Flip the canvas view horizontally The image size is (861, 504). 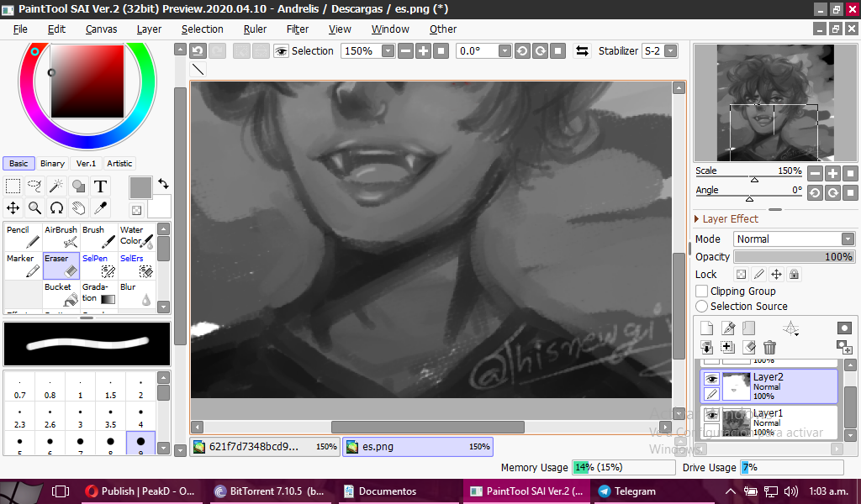[x=582, y=51]
